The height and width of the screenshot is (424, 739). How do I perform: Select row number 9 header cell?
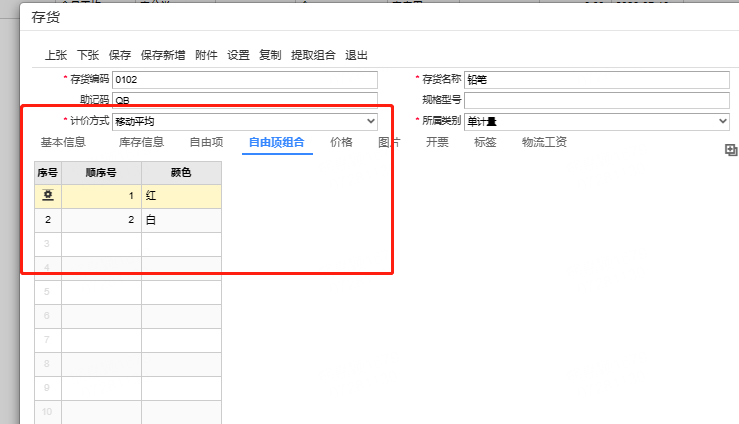coord(48,388)
